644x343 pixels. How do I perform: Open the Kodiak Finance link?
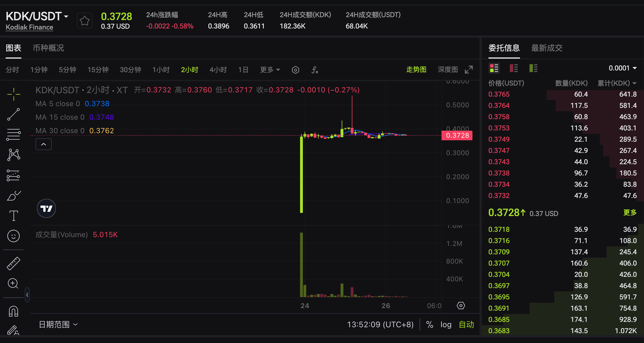point(29,27)
